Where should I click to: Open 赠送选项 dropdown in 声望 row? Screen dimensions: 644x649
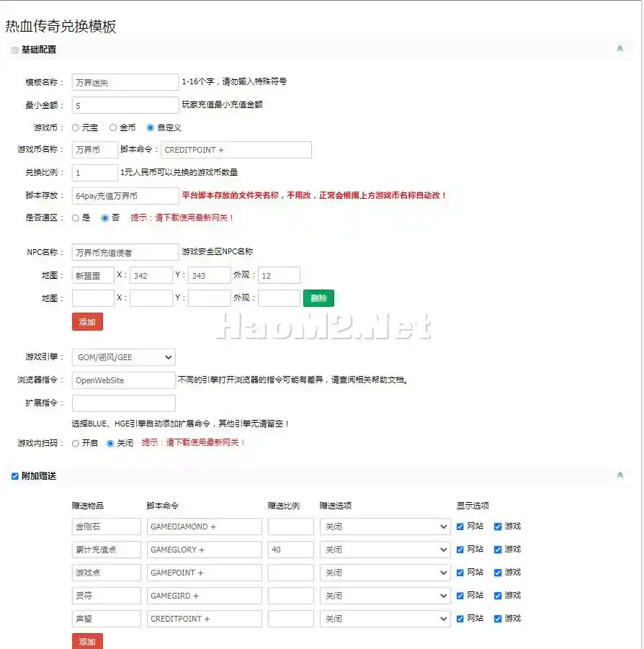385,619
